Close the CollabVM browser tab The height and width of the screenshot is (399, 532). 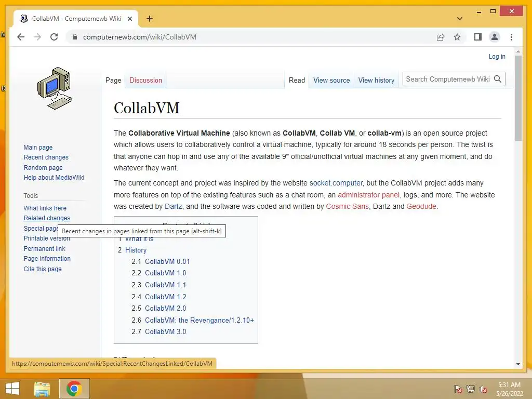click(x=129, y=19)
